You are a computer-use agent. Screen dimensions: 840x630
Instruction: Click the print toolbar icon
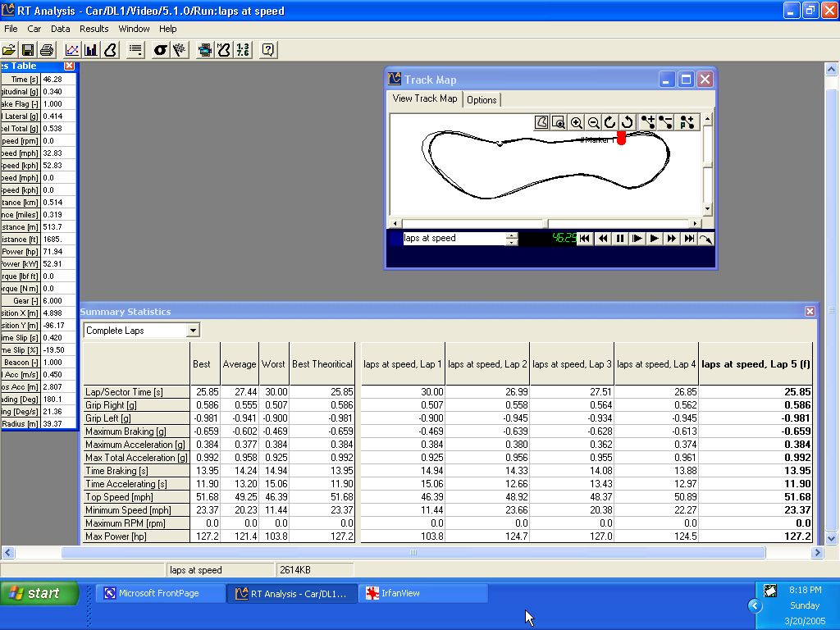coord(47,50)
